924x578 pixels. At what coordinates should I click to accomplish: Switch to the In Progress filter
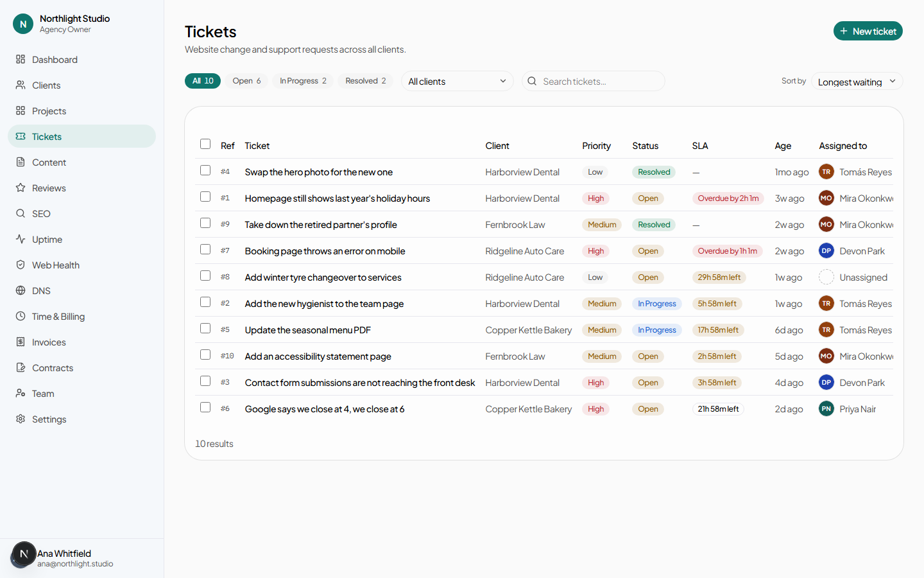coord(303,81)
